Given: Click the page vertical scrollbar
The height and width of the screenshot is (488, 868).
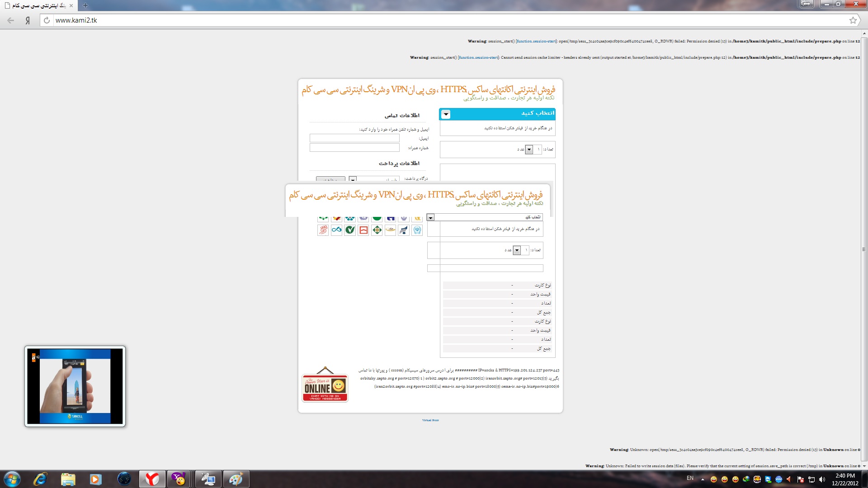Looking at the screenshot, I should click(864, 249).
